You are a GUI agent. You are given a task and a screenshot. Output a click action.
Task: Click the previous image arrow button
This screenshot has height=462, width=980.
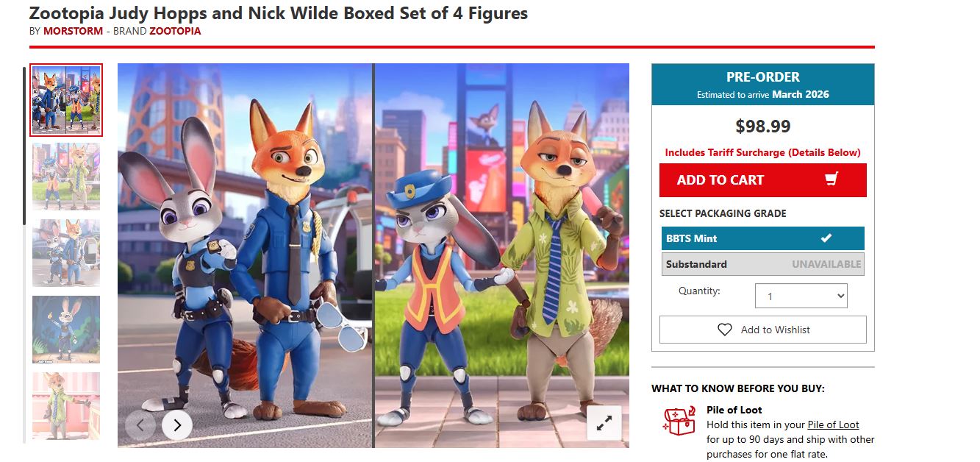[x=140, y=424]
